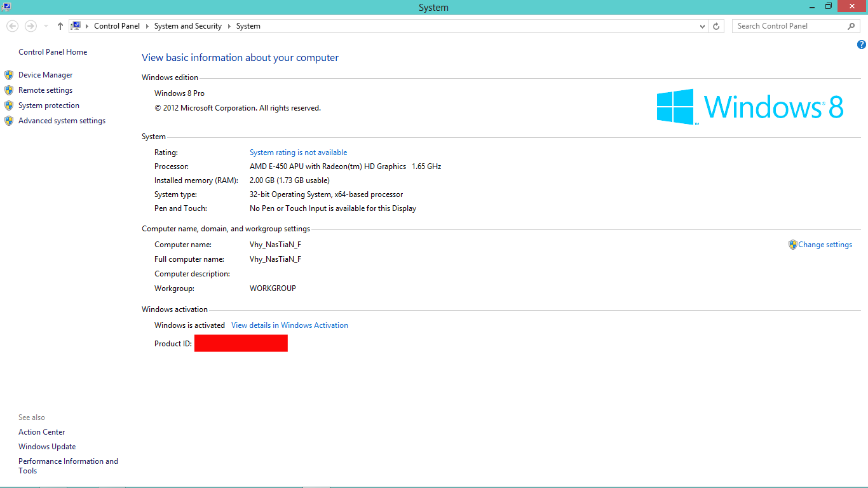Open Advanced system settings link
Screen dimensions: 868x488
[62, 121]
